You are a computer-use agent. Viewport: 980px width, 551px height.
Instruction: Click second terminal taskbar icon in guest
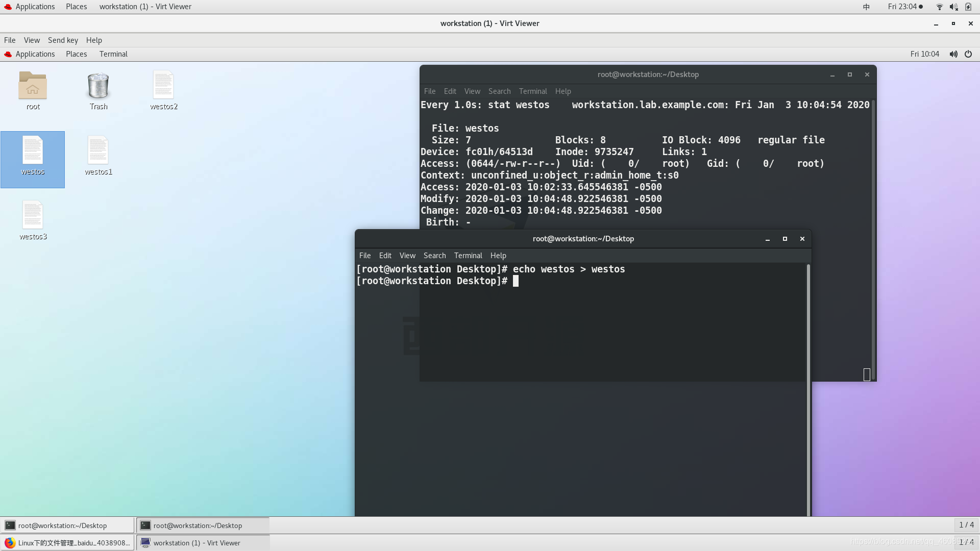point(145,525)
